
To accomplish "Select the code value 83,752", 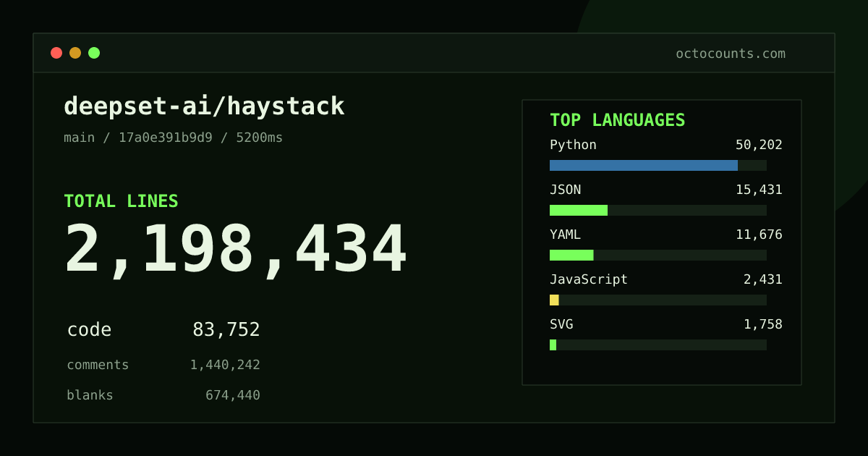I will 226,330.
